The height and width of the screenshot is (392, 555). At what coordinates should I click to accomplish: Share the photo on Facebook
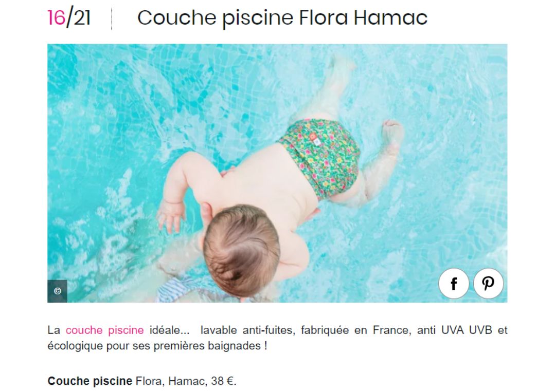[x=454, y=283]
